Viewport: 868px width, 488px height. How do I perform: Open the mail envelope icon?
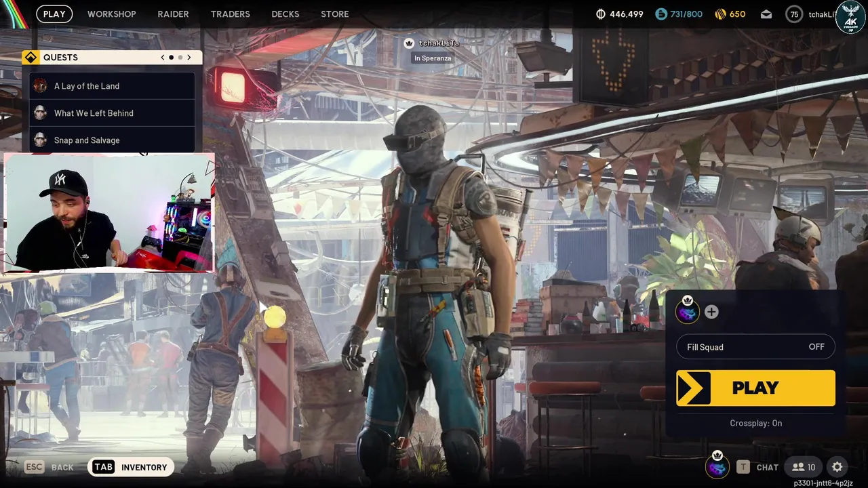pyautogui.click(x=766, y=14)
